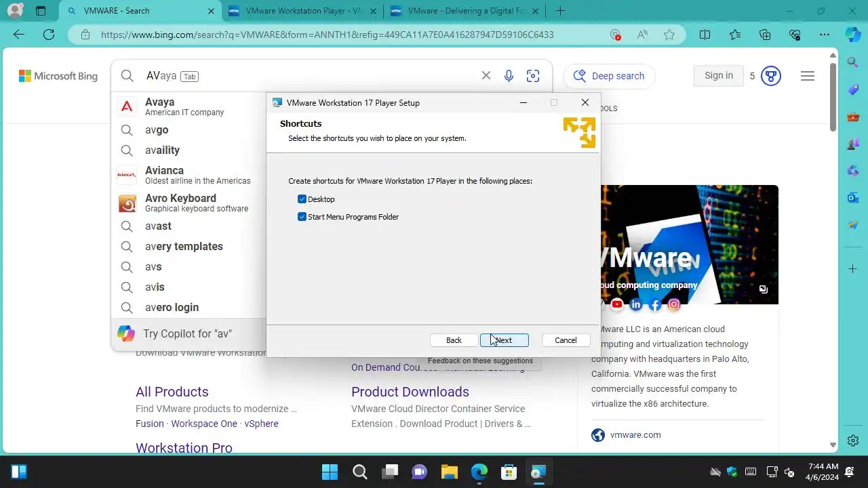The height and width of the screenshot is (488, 868).
Task: Open Outlook in Edge sidebar
Action: coord(853,198)
